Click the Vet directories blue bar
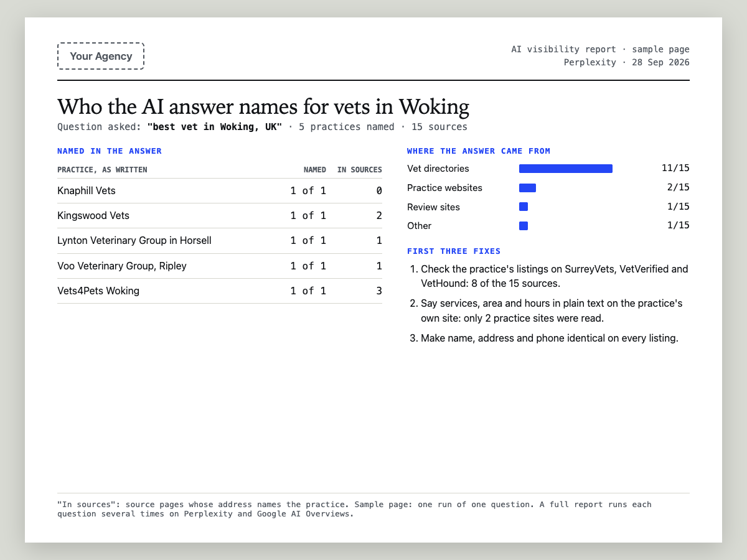Viewport: 747px width, 560px height. [x=566, y=169]
